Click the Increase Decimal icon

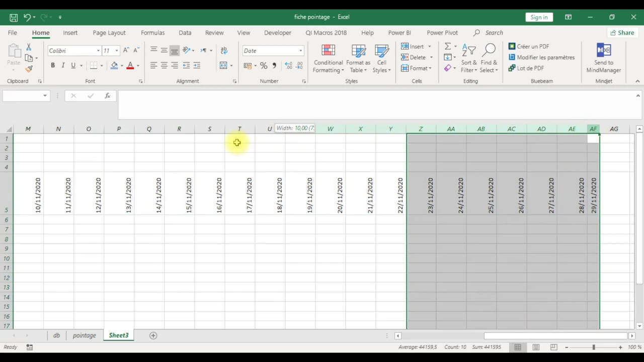[x=288, y=65]
